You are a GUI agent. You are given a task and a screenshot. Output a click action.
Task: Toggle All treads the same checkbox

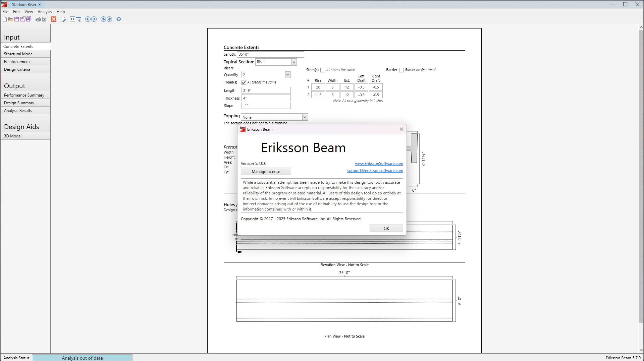click(244, 82)
